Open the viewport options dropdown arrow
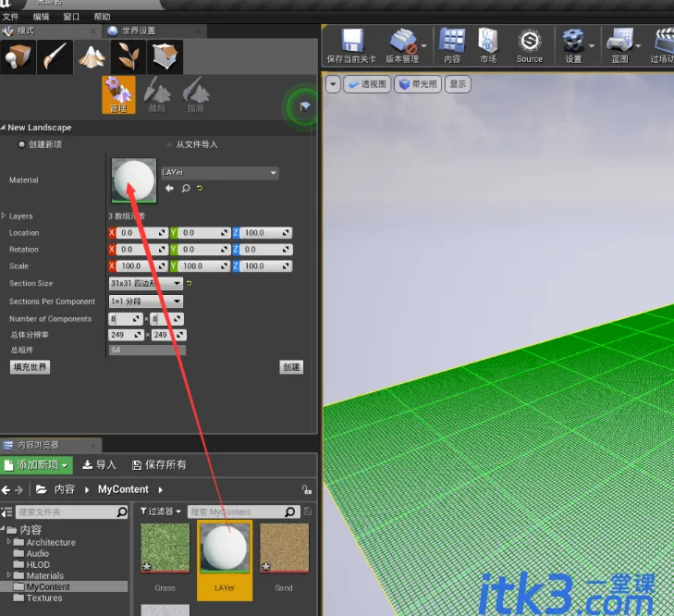 [333, 84]
